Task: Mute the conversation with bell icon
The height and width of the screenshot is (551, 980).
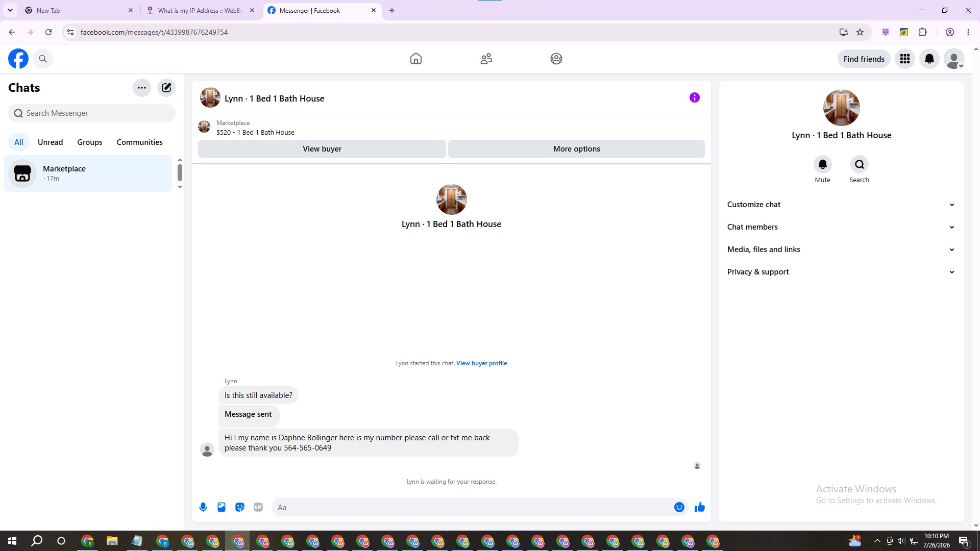Action: click(x=823, y=164)
